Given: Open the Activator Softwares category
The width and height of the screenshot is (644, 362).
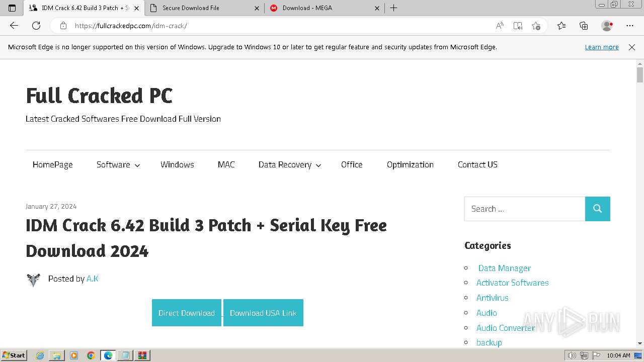Looking at the screenshot, I should pyautogui.click(x=512, y=283).
